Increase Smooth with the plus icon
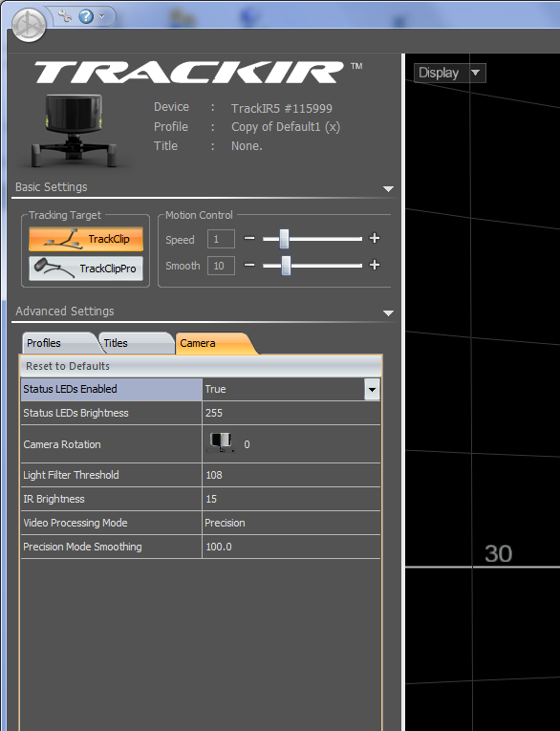The image size is (560, 731). pyautogui.click(x=375, y=266)
